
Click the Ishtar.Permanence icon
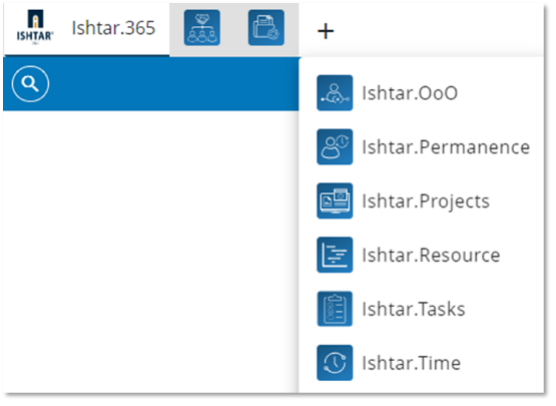(x=335, y=147)
